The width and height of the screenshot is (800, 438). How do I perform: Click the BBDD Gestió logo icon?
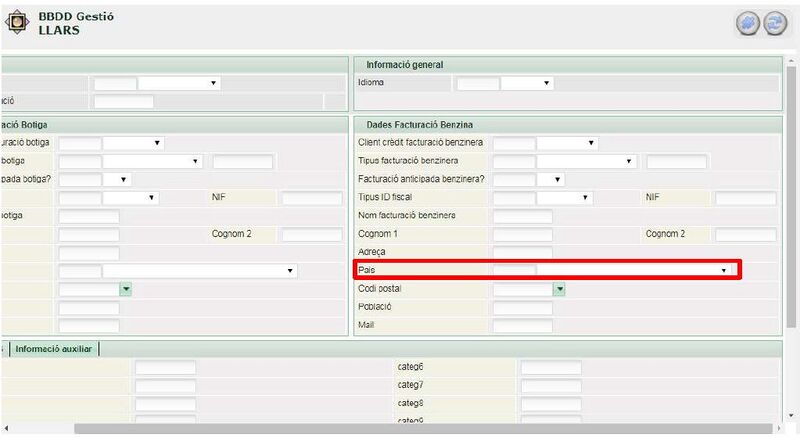click(18, 24)
